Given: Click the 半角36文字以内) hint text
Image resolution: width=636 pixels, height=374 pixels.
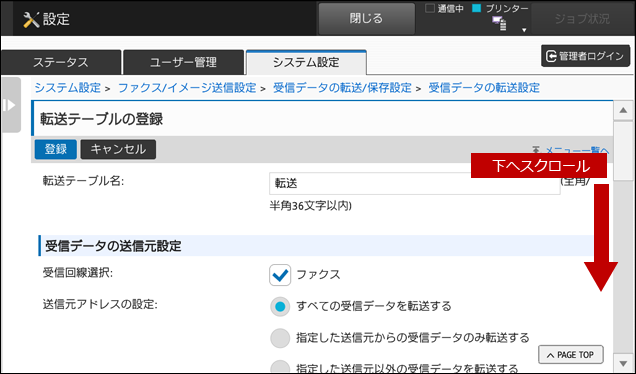Looking at the screenshot, I should (x=310, y=206).
